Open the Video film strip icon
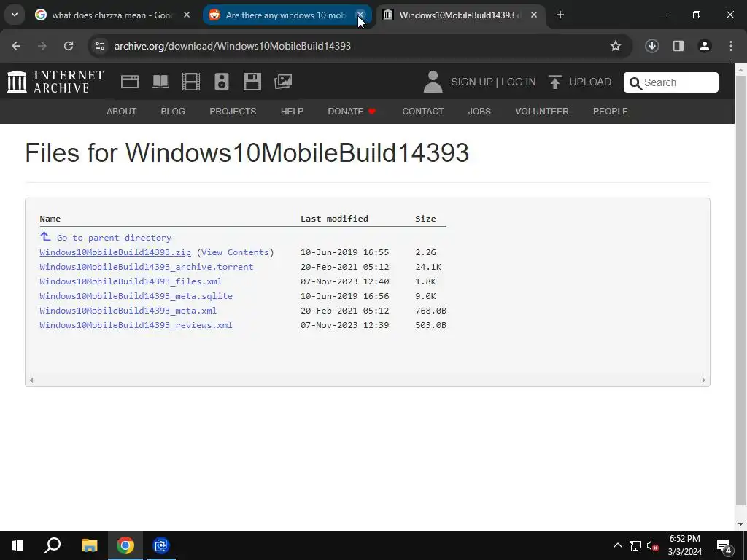This screenshot has height=560, width=747. pyautogui.click(x=191, y=82)
